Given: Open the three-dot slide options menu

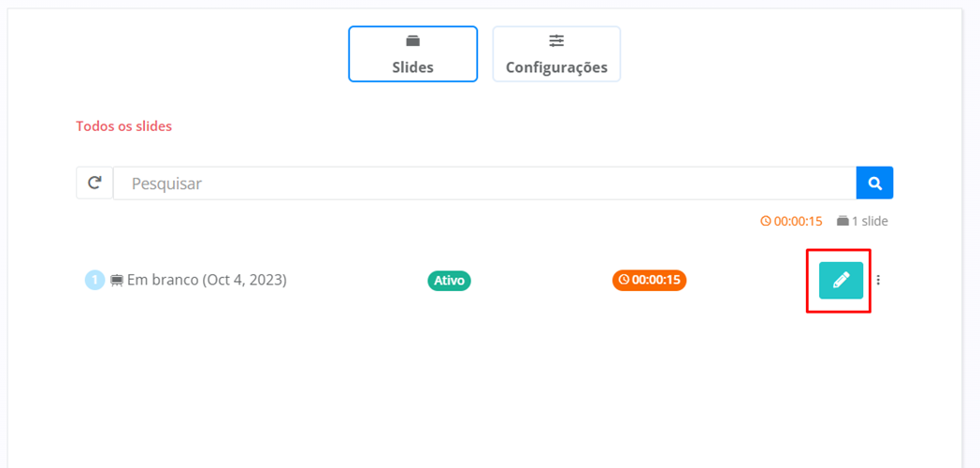Looking at the screenshot, I should (878, 280).
